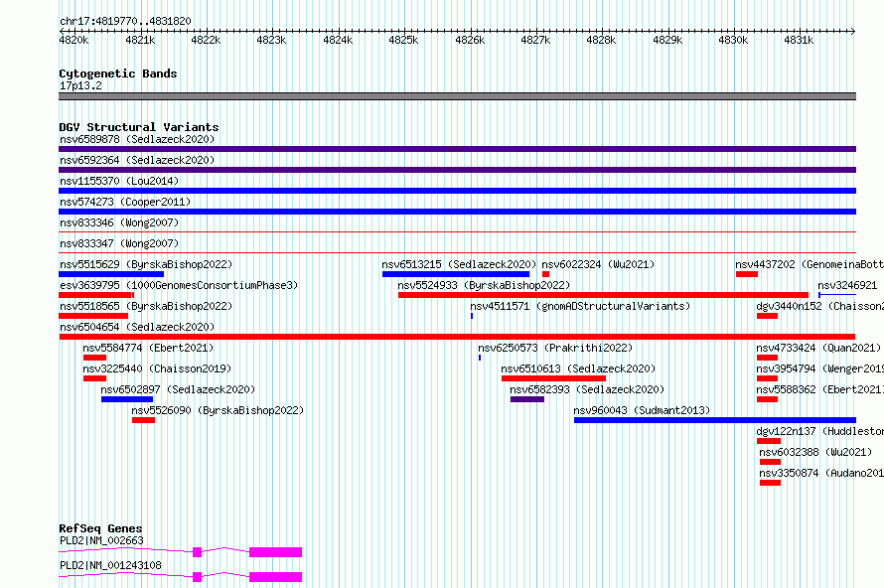
Task: Select the nsv4437202 variant label
Action: click(810, 264)
